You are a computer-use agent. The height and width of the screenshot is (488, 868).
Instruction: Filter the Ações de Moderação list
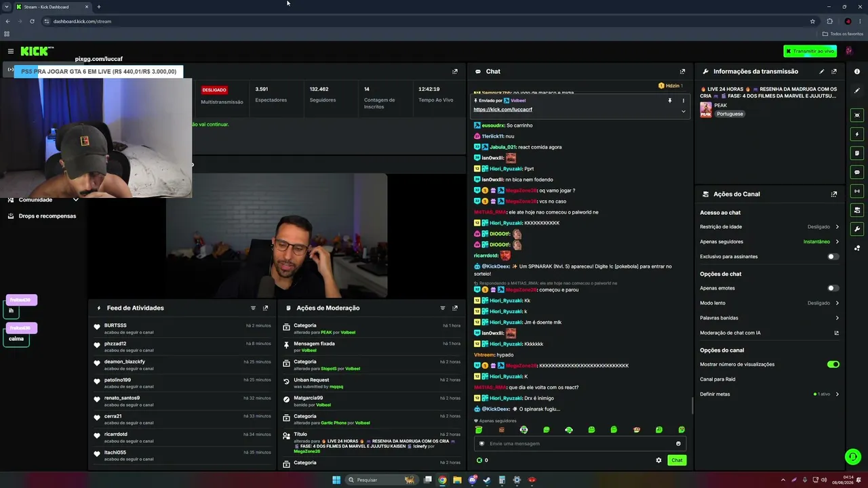pos(443,308)
